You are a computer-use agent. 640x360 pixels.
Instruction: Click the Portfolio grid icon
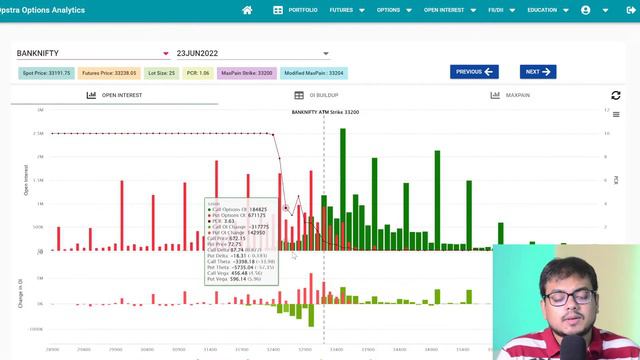coord(278,10)
